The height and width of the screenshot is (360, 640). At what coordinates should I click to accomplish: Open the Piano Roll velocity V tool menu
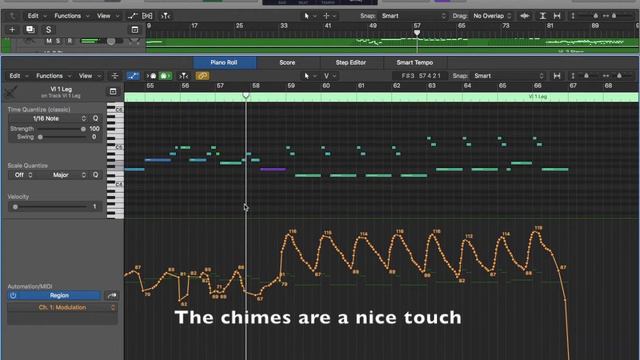[x=329, y=76]
